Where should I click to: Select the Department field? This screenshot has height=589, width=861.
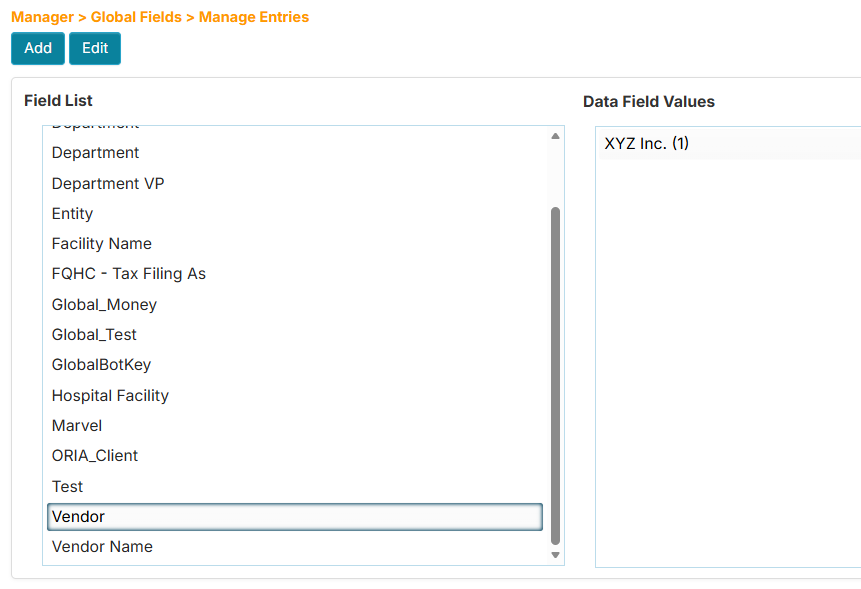95,152
